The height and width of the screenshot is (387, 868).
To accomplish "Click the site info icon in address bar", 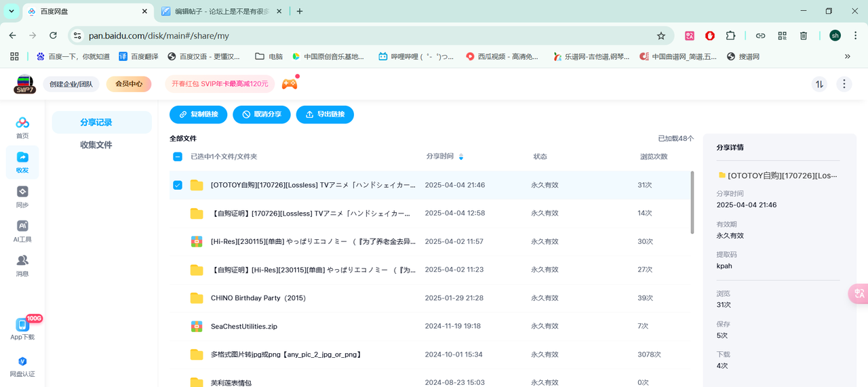I will point(77,35).
